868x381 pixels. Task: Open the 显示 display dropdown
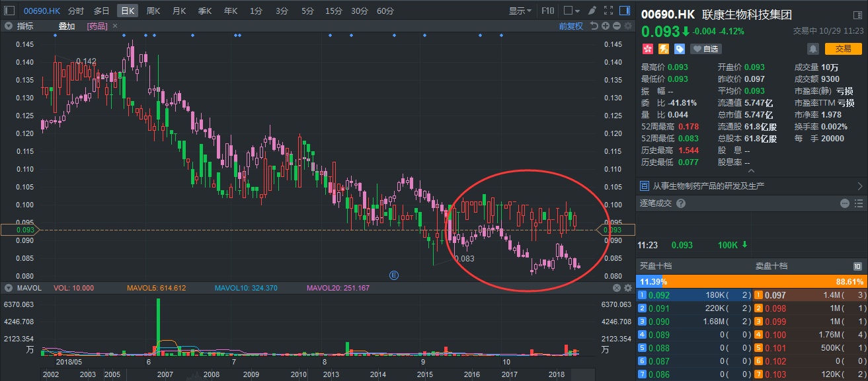tap(520, 11)
